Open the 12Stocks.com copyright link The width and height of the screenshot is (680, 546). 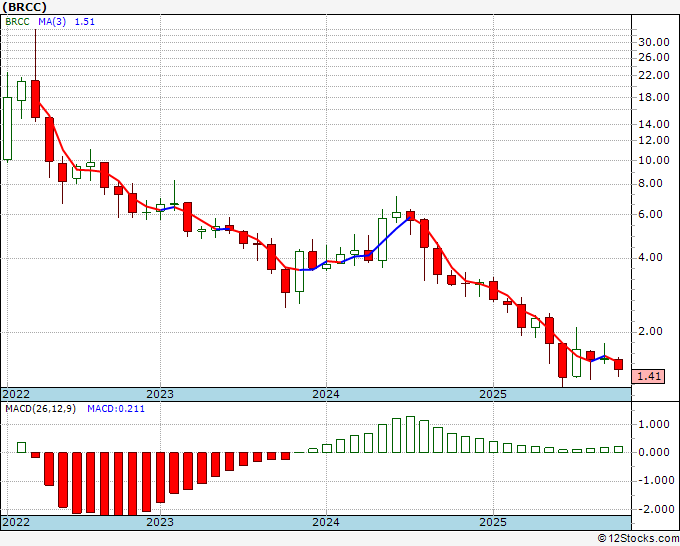click(638, 539)
